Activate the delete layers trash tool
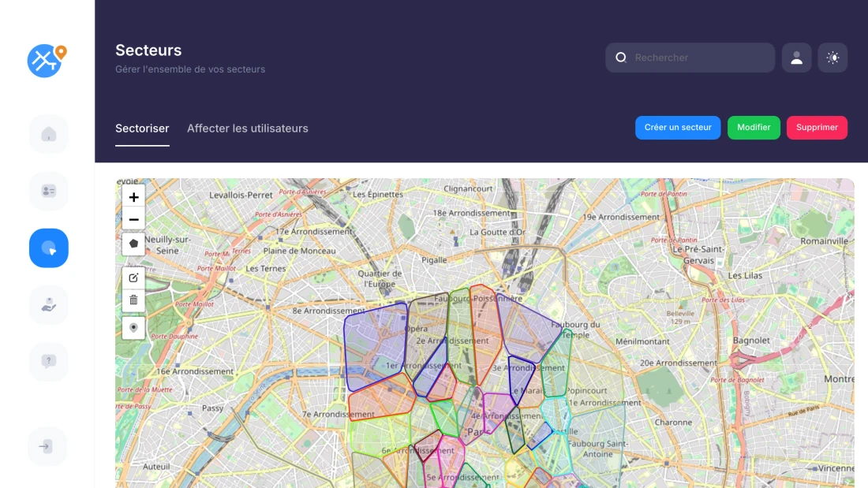Viewport: 868px width, 488px height. pos(133,300)
